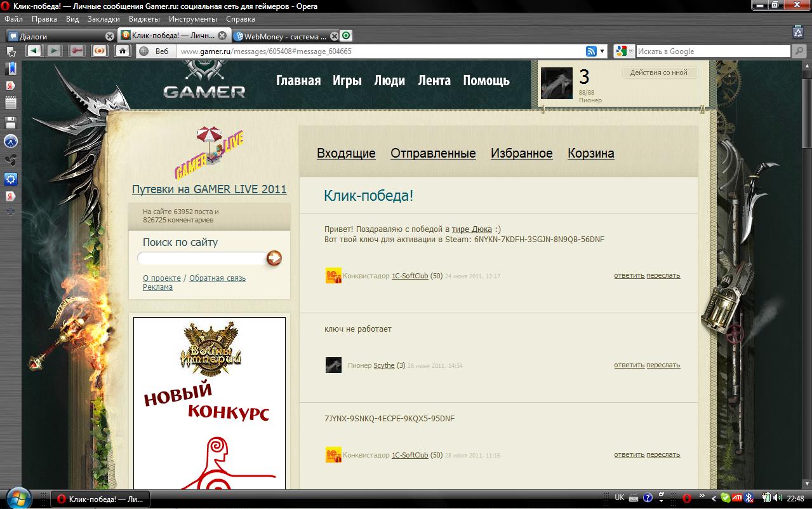Viewport: 812px width, 509px height.
Task: Expand the address bar history dropdown arrow
Action: coord(601,51)
